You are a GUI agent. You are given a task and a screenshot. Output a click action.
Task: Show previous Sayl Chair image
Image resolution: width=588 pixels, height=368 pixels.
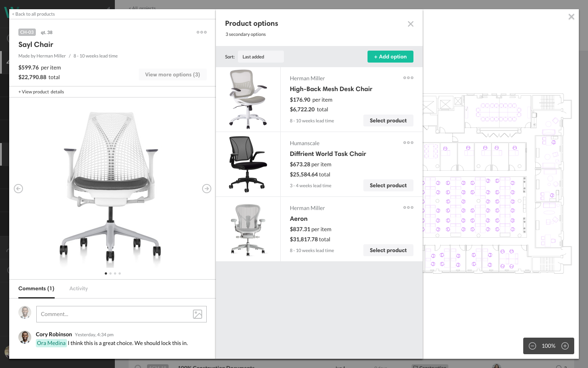click(x=18, y=189)
